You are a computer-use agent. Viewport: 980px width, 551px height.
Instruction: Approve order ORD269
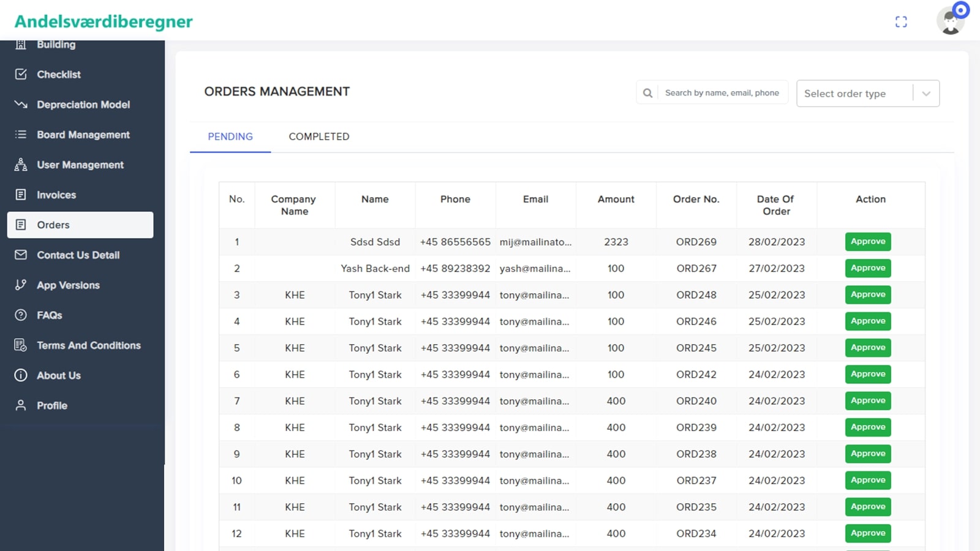click(x=867, y=242)
